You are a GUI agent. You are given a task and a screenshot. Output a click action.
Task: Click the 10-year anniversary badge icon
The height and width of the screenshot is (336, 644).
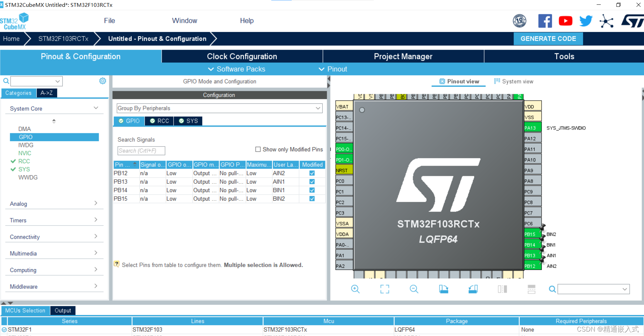pyautogui.click(x=519, y=21)
